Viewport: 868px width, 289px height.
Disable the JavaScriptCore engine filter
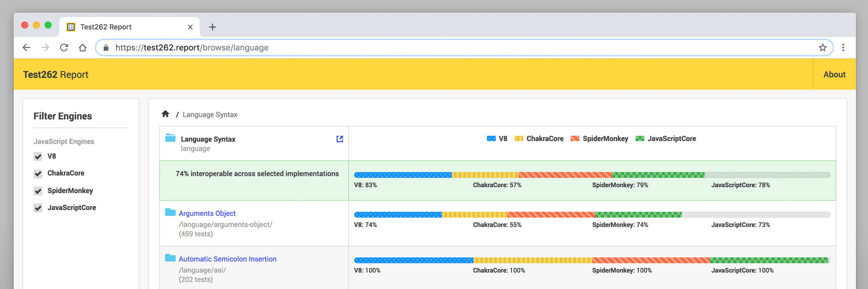coord(38,208)
